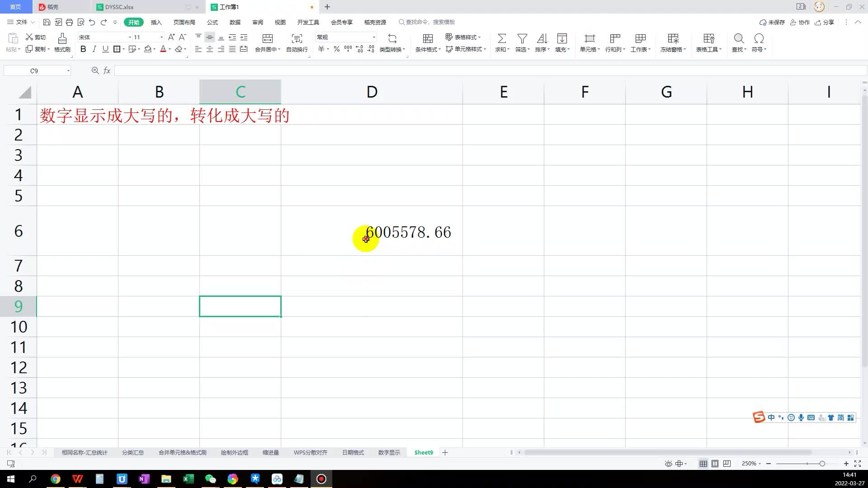Click the Rows and Columns (行和列) icon
This screenshot has width=868, height=488.
click(615, 38)
